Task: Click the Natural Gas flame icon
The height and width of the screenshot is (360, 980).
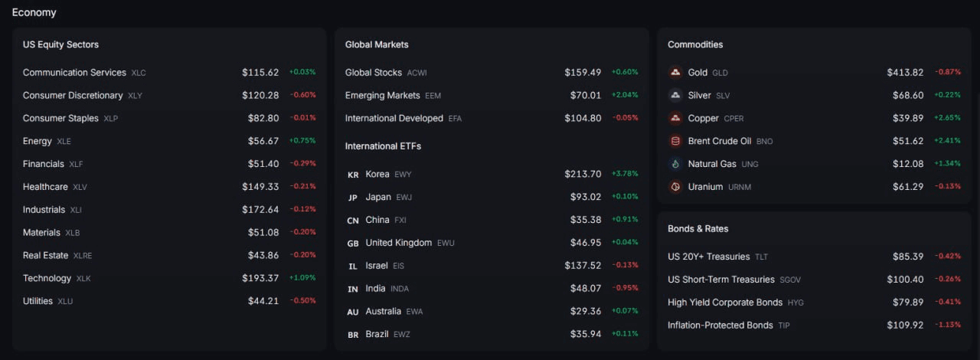Action: pyautogui.click(x=675, y=164)
